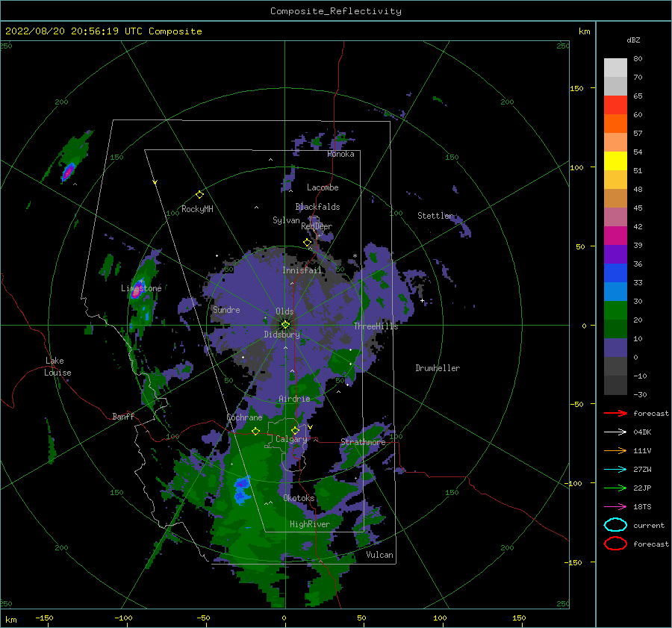Click the RockyMH label
The height and width of the screenshot is (628, 672).
click(x=197, y=209)
